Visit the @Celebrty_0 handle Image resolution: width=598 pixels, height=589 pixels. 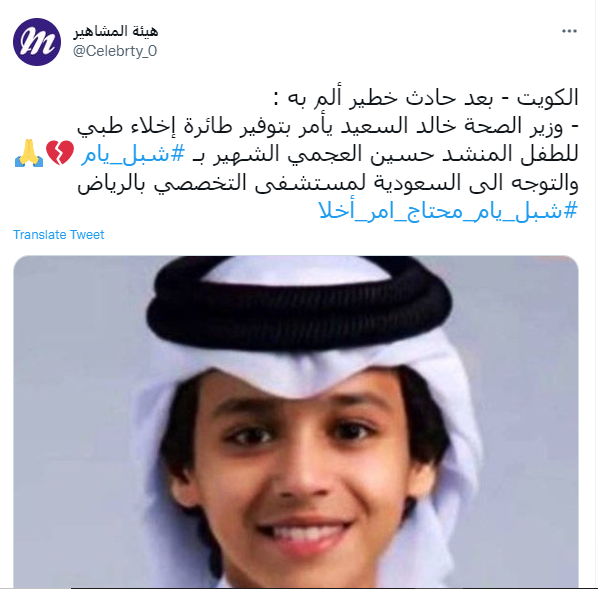(x=115, y=51)
